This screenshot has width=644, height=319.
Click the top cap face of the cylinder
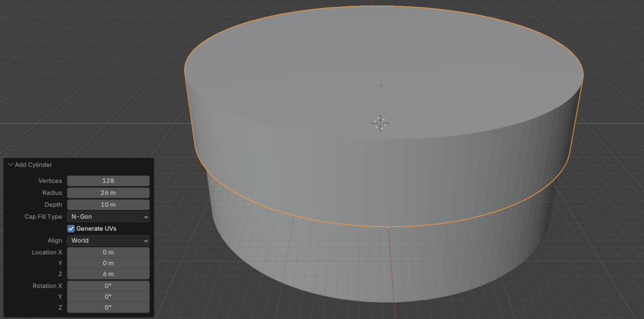(315, 69)
